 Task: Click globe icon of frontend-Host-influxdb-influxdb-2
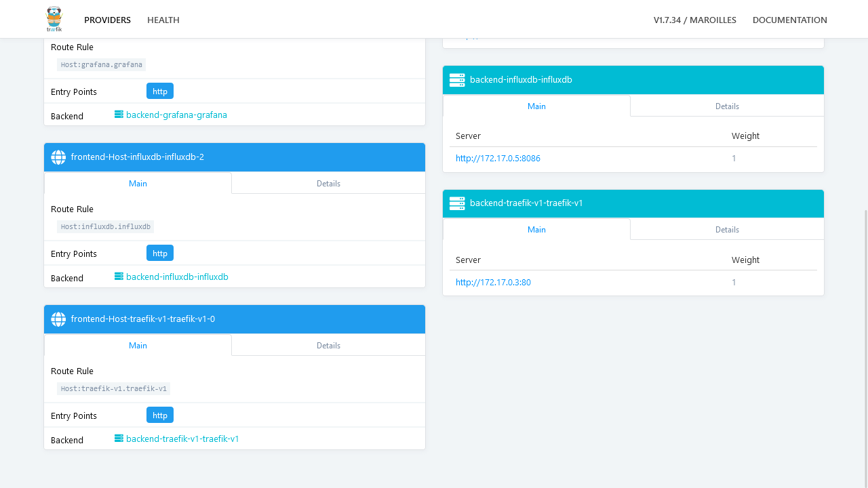click(x=58, y=157)
